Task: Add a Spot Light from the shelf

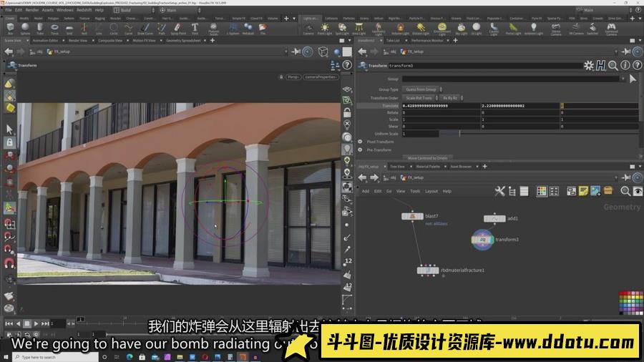Action: pos(342,29)
